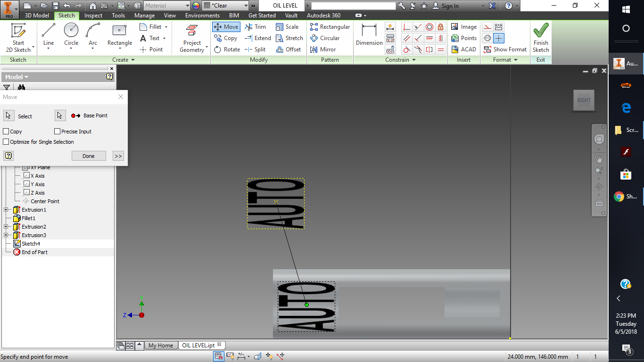This screenshot has height=362, width=644.
Task: Select the Circle sketch tool
Action: 71,35
